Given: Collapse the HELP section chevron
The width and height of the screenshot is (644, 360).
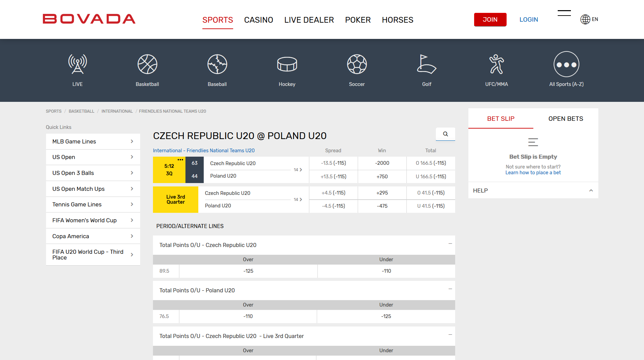Looking at the screenshot, I should (591, 190).
